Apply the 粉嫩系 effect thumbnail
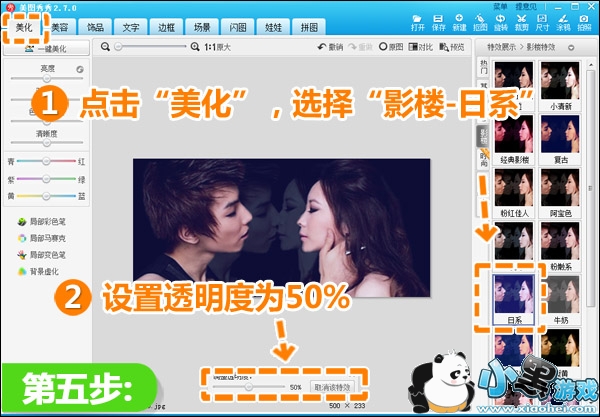600x417 pixels. tap(560, 246)
